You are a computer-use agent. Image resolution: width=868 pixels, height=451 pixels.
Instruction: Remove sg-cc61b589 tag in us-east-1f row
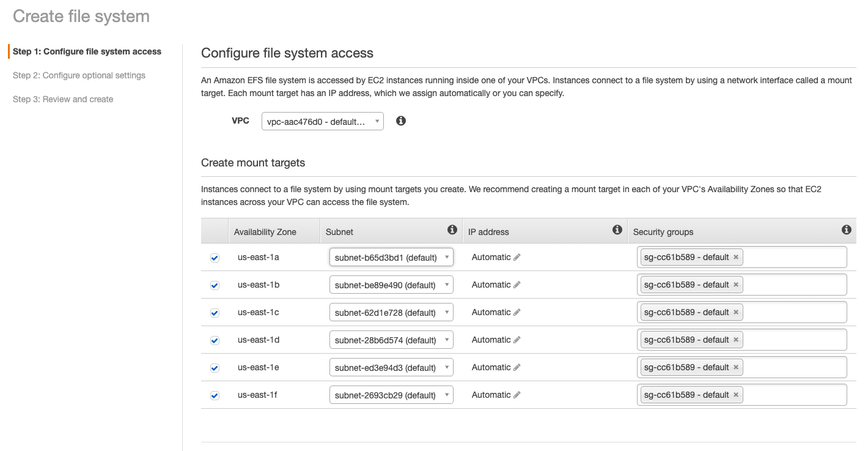[736, 395]
